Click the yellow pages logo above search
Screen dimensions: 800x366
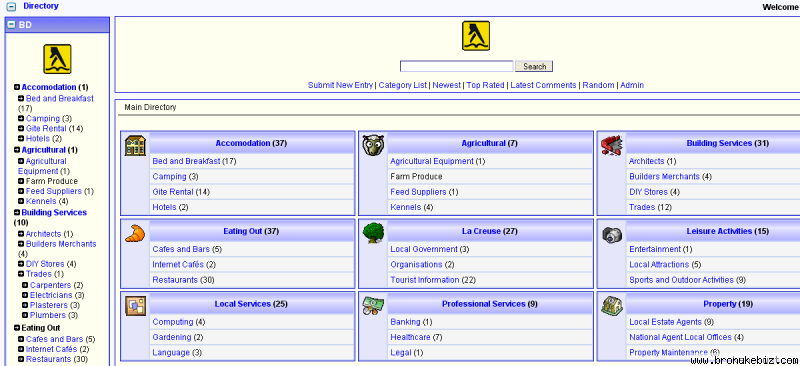(x=476, y=36)
